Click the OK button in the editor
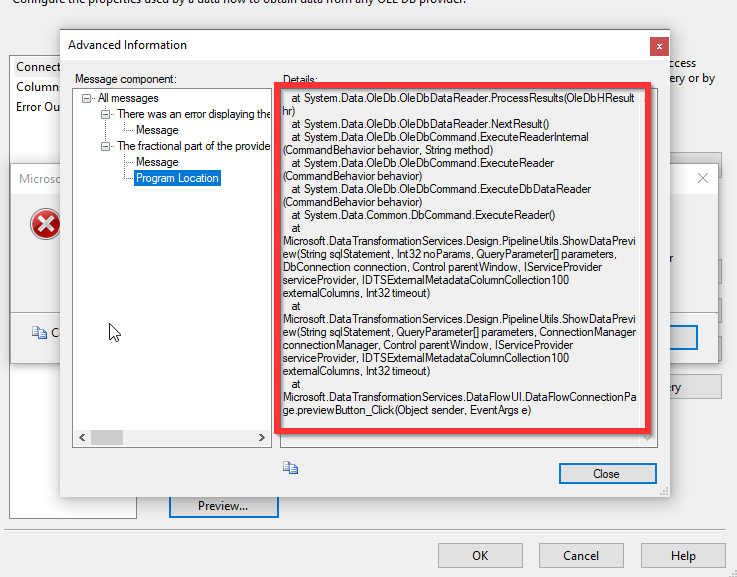 click(480, 556)
